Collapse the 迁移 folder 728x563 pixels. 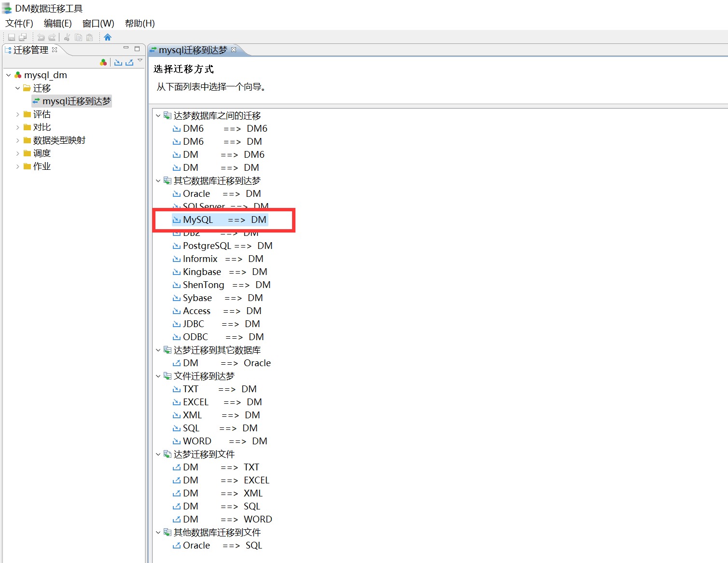pos(18,88)
